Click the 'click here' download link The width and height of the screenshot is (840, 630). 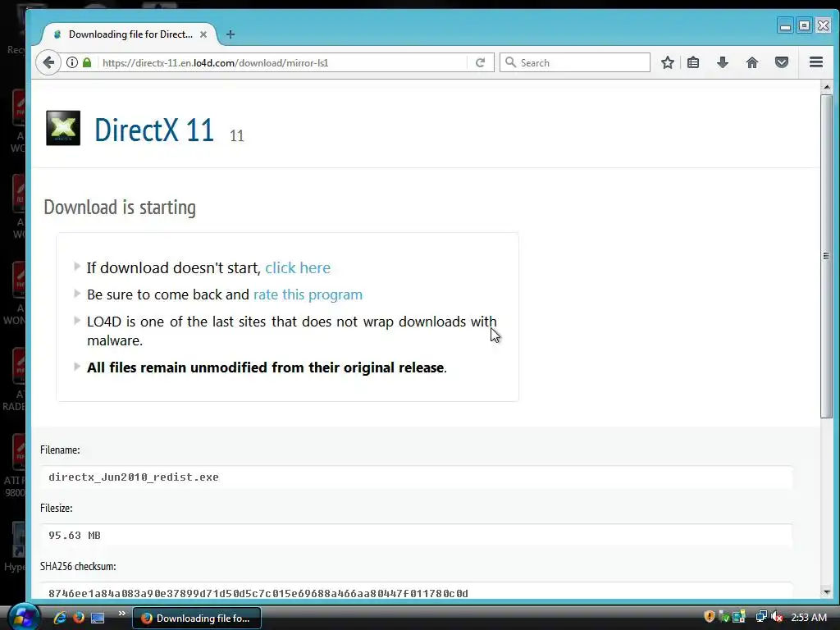(x=298, y=268)
